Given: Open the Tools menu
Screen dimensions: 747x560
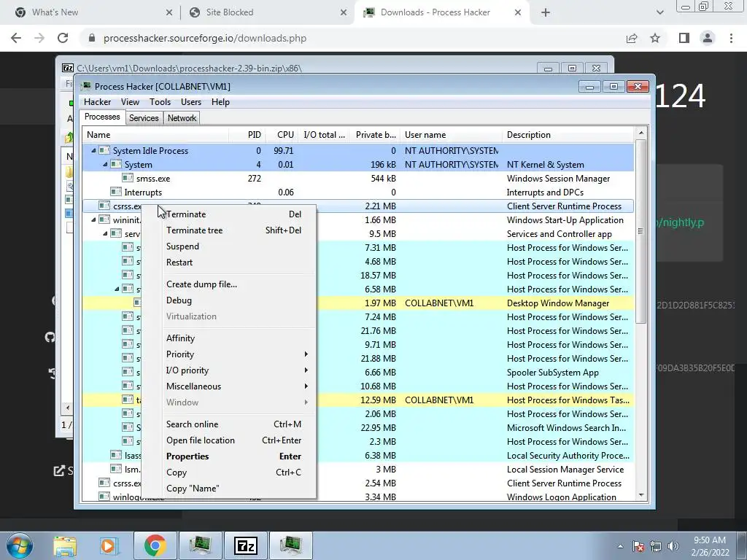Looking at the screenshot, I should click(x=160, y=102).
